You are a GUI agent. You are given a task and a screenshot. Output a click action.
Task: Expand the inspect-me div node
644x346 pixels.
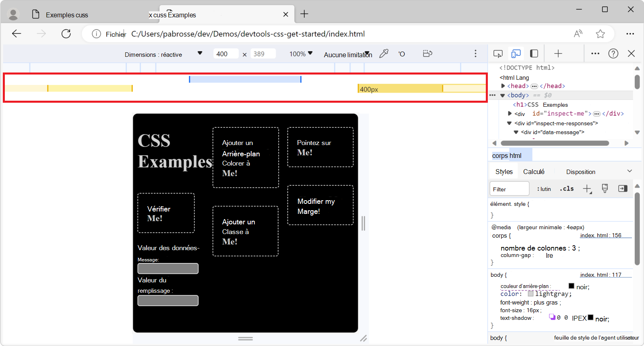510,114
